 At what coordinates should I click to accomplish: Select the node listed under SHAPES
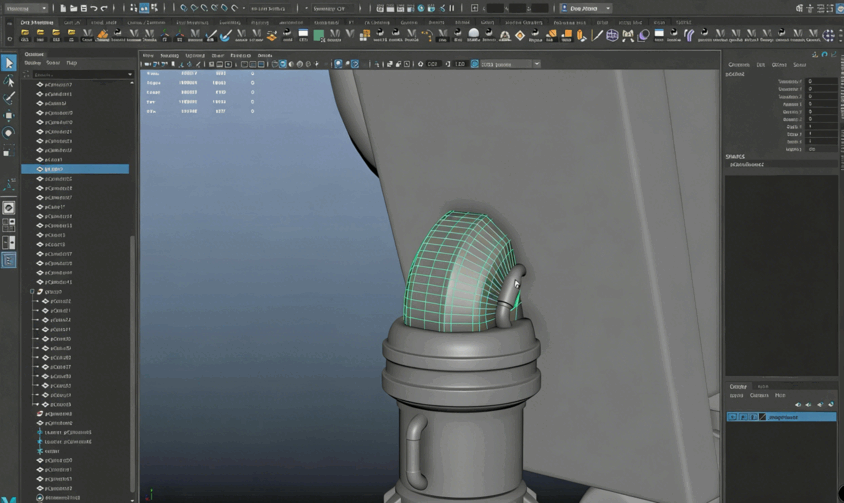(x=748, y=165)
